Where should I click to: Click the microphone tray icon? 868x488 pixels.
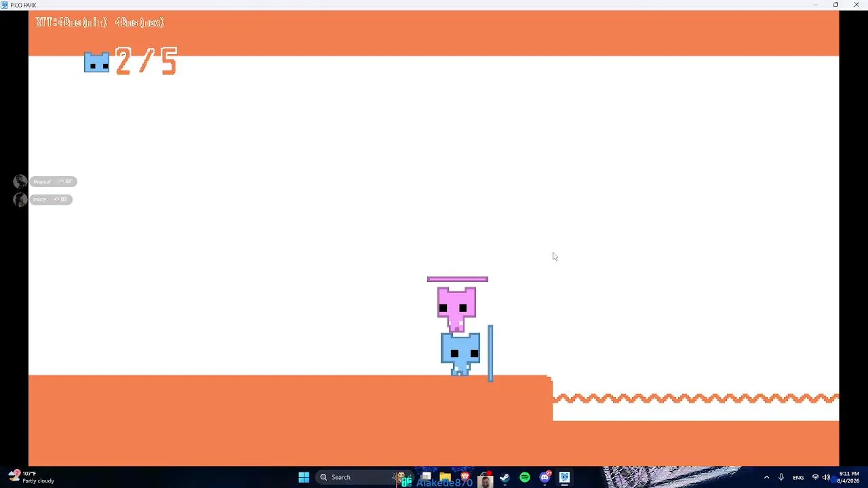pos(781,477)
